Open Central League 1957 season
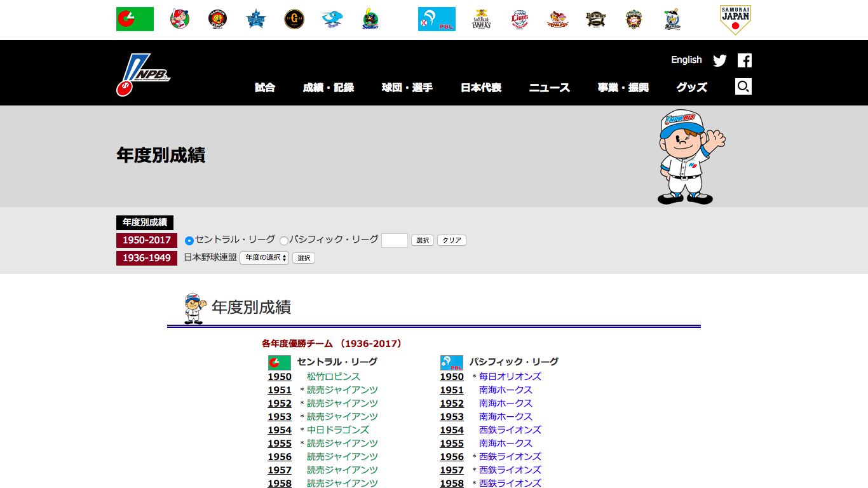This screenshot has width=868, height=488. point(280,470)
